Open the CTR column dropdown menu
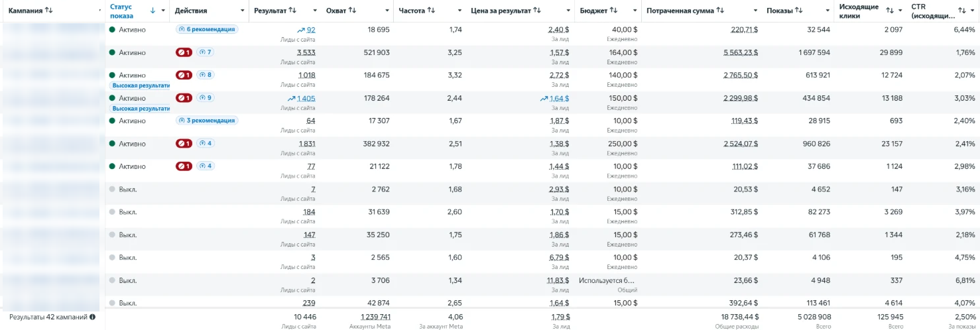This screenshot has width=980, height=330. (972, 11)
